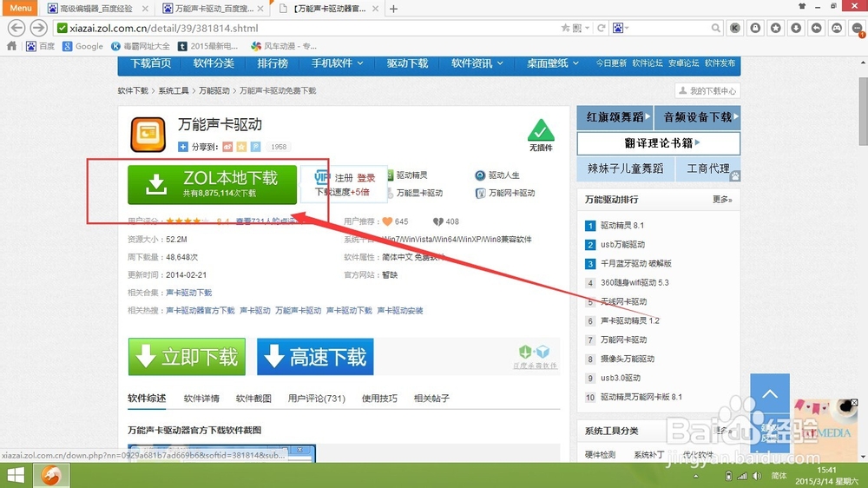Share via the light blue P icon
Image resolution: width=868 pixels, height=488 pixels.
255,147
